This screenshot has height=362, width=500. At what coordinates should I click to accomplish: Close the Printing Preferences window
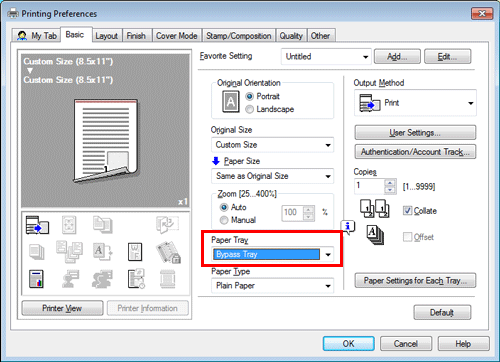(x=482, y=14)
